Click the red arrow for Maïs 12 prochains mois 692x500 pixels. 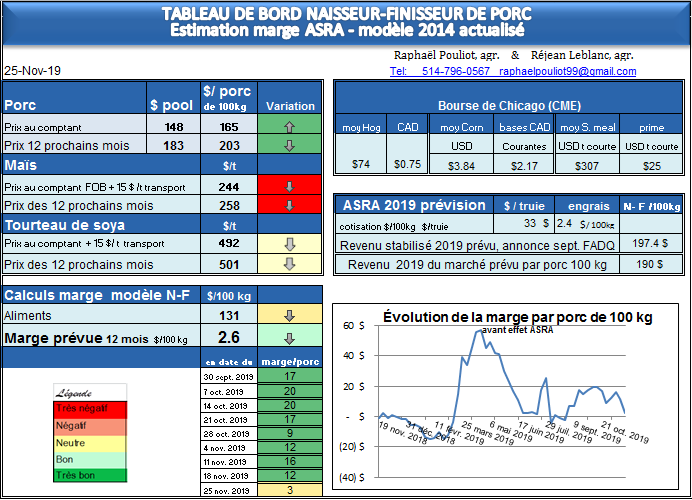290,205
